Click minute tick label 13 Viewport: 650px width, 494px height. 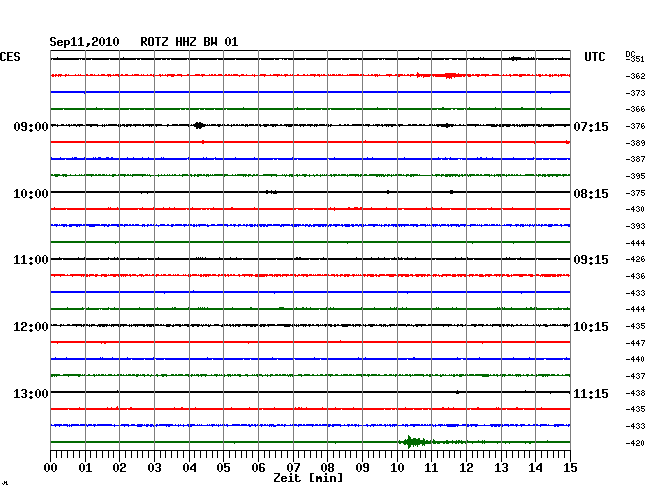(501, 468)
